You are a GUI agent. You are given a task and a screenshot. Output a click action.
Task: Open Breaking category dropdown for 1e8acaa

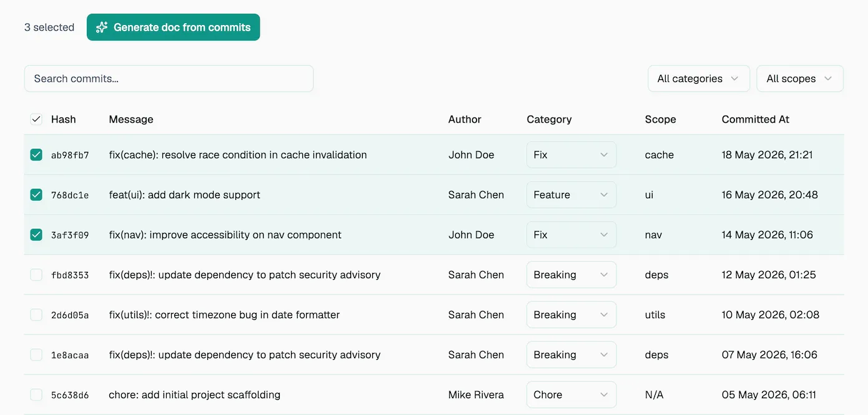[571, 355]
